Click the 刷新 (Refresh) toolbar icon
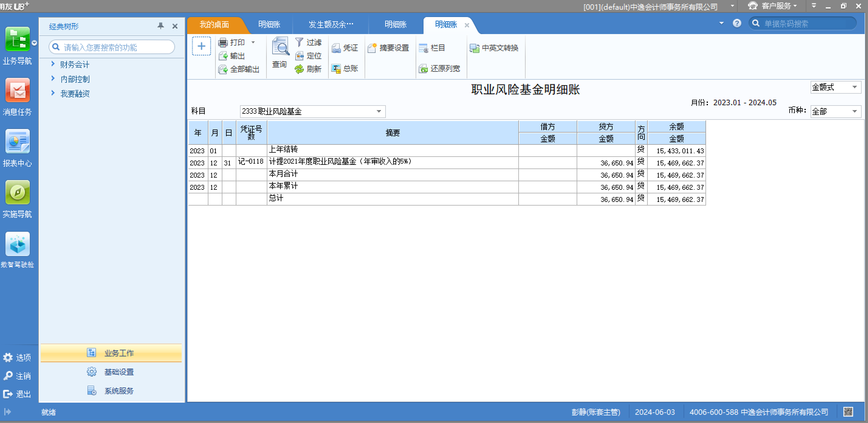Viewport: 868px width, 423px height. pos(299,69)
